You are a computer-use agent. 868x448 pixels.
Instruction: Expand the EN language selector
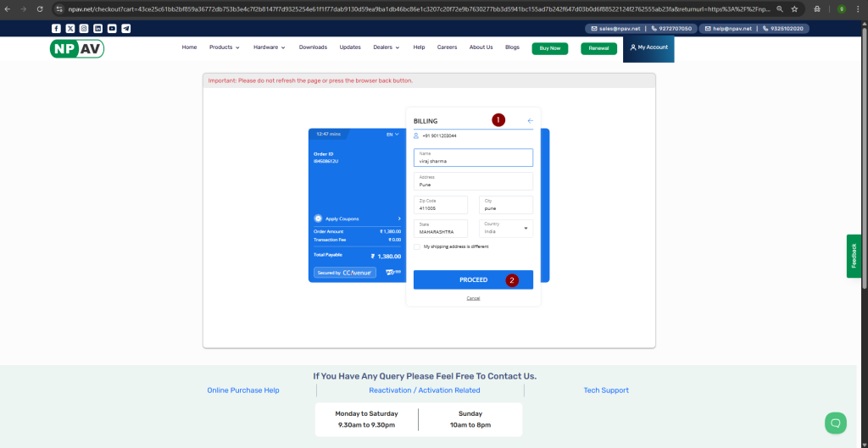coord(392,134)
